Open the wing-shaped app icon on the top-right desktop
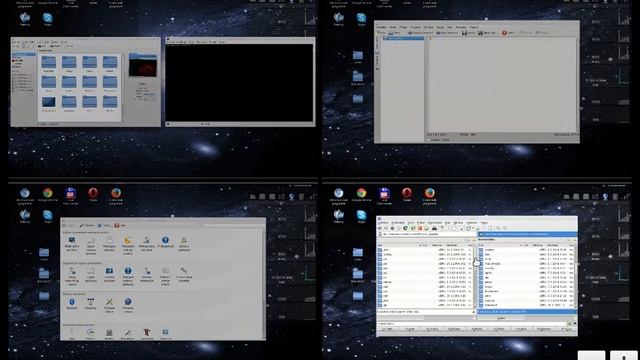This screenshot has width=640, height=360. (338, 18)
